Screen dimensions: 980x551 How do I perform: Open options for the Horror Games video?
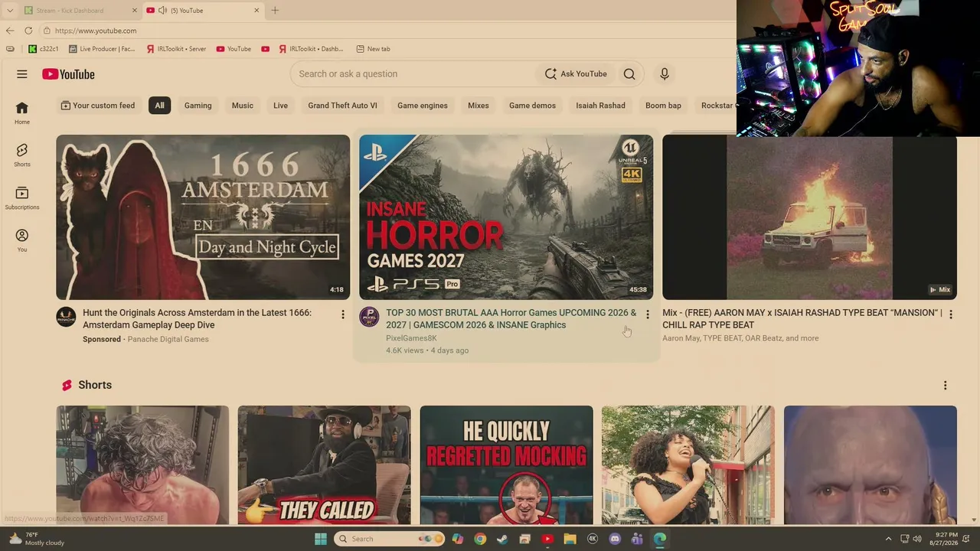[648, 315]
